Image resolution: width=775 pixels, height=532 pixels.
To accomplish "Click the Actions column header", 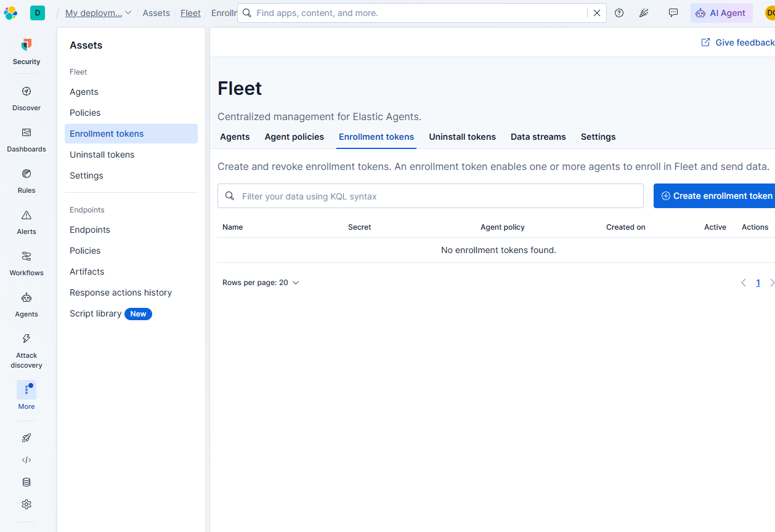I will [x=755, y=227].
